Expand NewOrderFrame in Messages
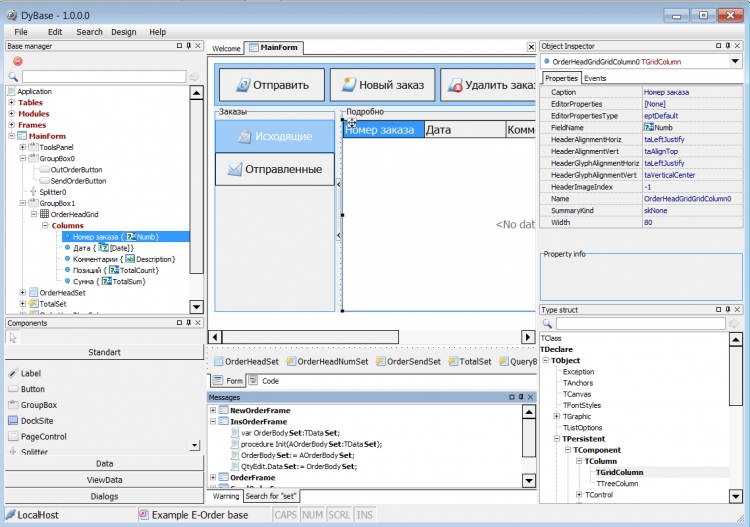 coord(213,410)
